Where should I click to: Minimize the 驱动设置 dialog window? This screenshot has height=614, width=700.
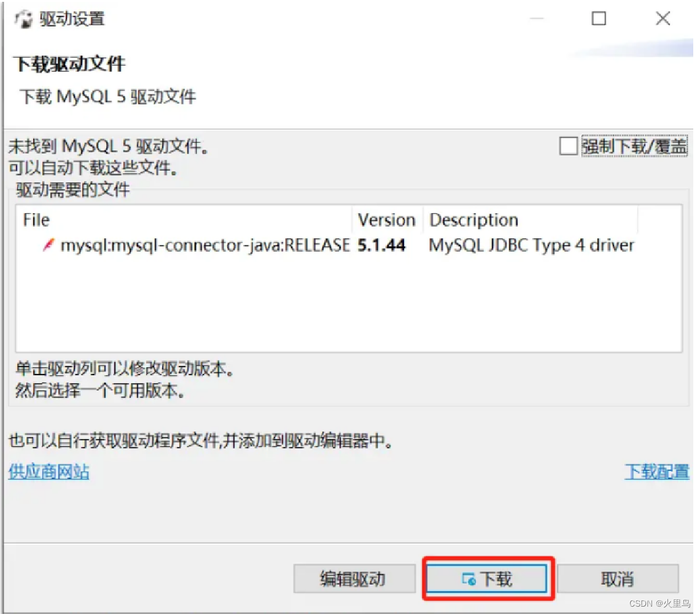(537, 18)
